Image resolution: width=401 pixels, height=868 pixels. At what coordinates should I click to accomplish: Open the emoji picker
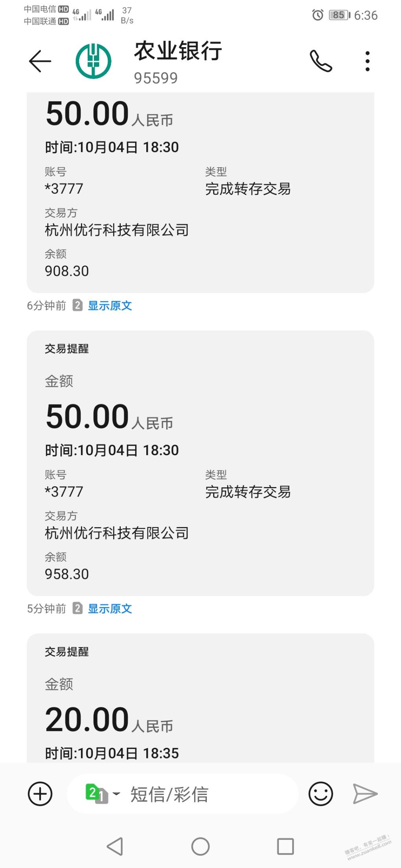320,794
